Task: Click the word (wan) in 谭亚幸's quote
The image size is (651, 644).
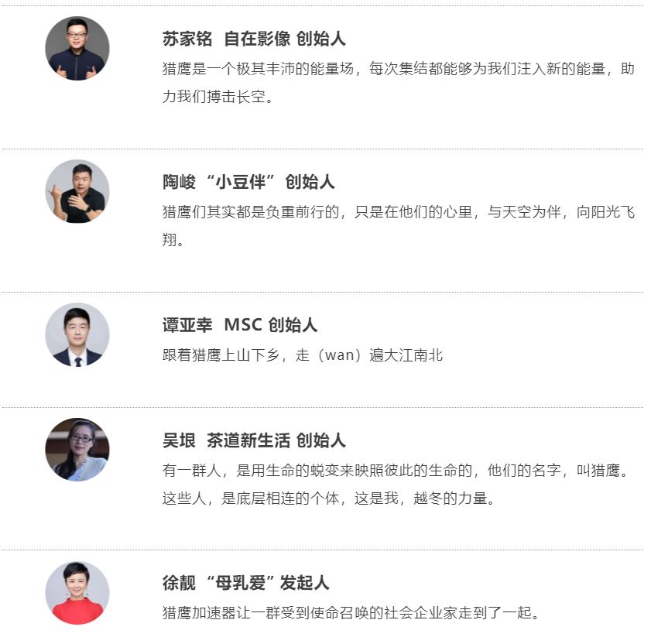Action: [339, 355]
